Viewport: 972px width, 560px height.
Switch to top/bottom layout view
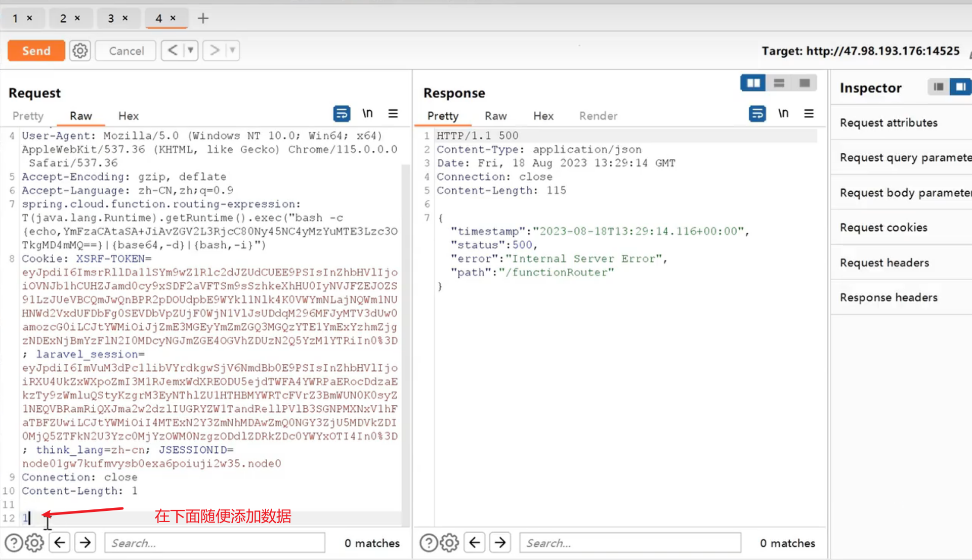pos(779,83)
